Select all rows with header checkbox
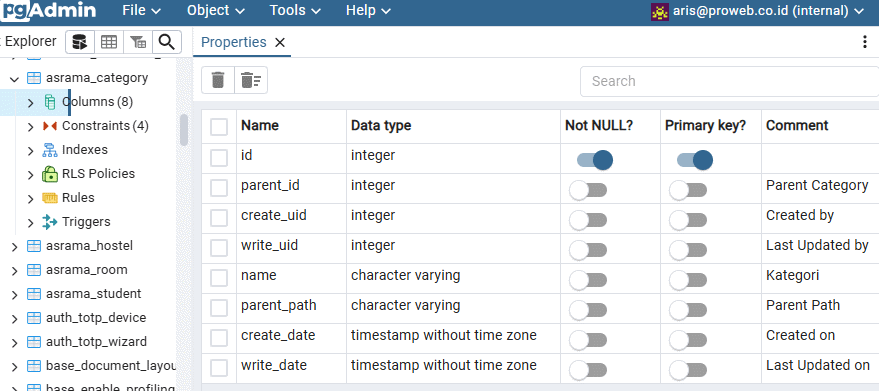This screenshot has height=391, width=879. point(219,127)
